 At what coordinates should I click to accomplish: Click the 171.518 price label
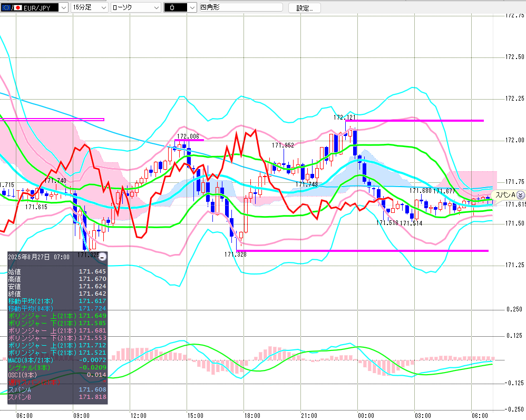point(387,223)
